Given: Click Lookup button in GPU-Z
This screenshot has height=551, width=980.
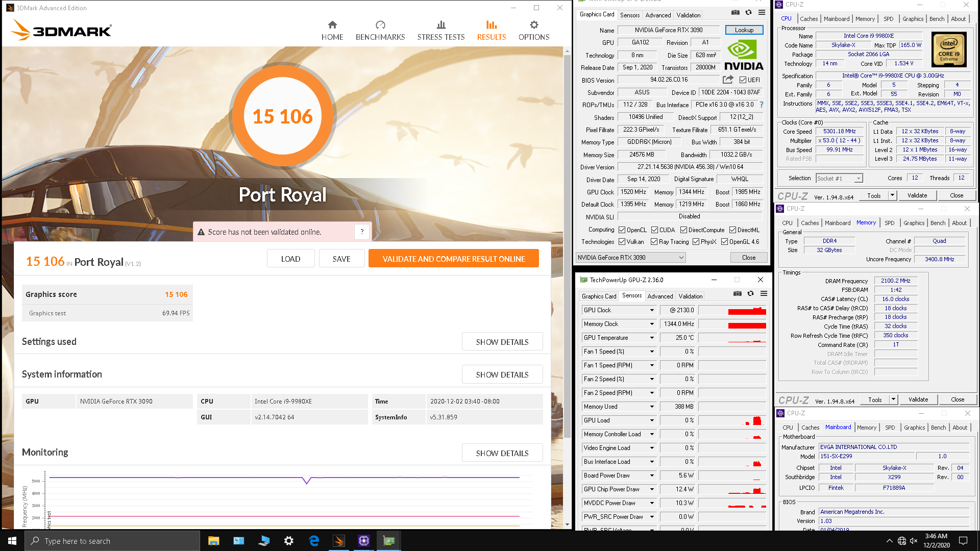Looking at the screenshot, I should (x=744, y=30).
